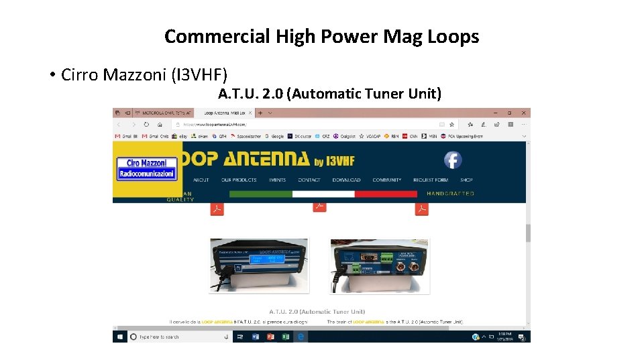Open the Favorites hub icon
644x362 pixels.
tap(470, 125)
